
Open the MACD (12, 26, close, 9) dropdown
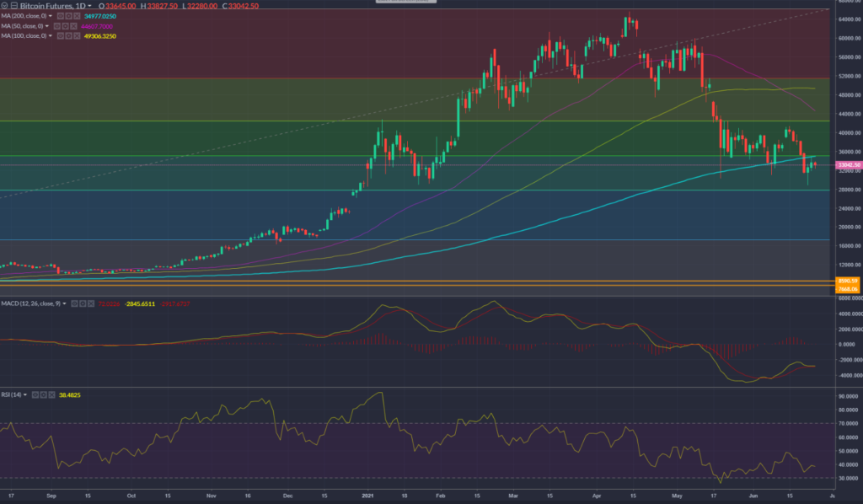click(x=64, y=303)
